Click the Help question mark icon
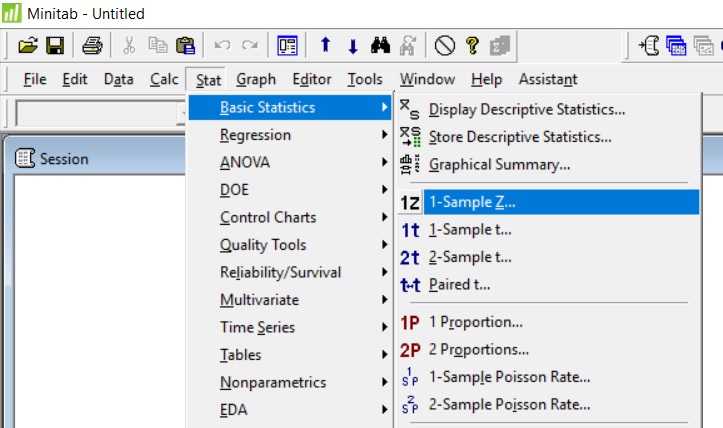723x428 pixels. (472, 45)
